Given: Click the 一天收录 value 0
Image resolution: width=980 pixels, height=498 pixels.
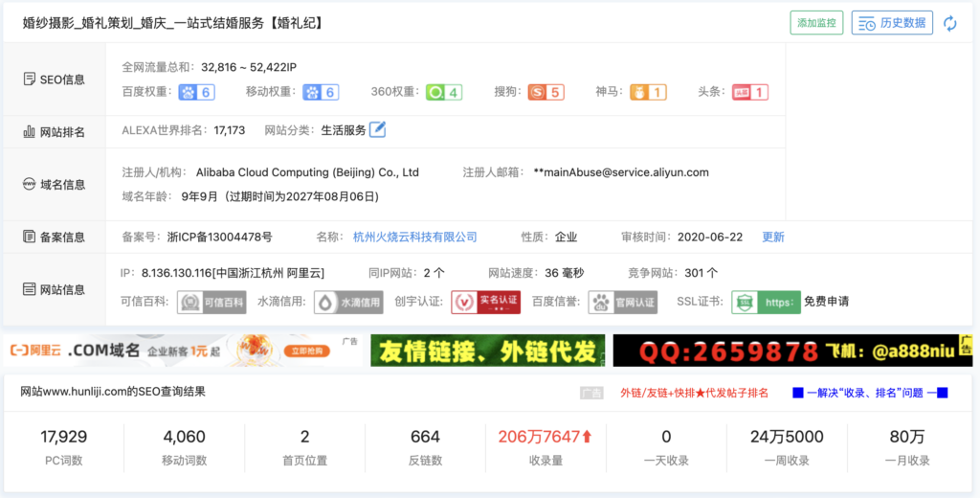Looking at the screenshot, I should 666,437.
